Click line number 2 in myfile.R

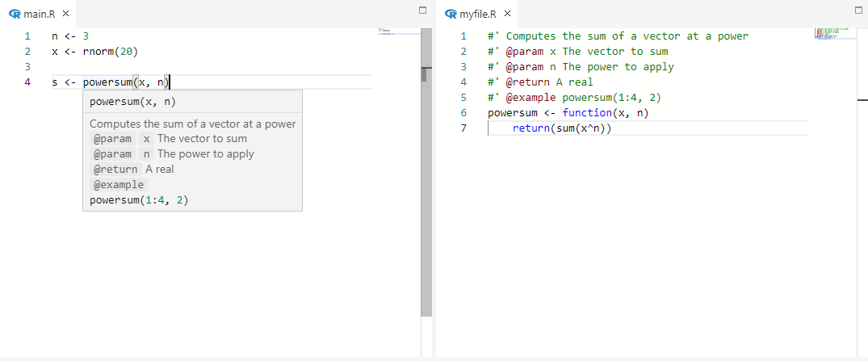click(463, 52)
